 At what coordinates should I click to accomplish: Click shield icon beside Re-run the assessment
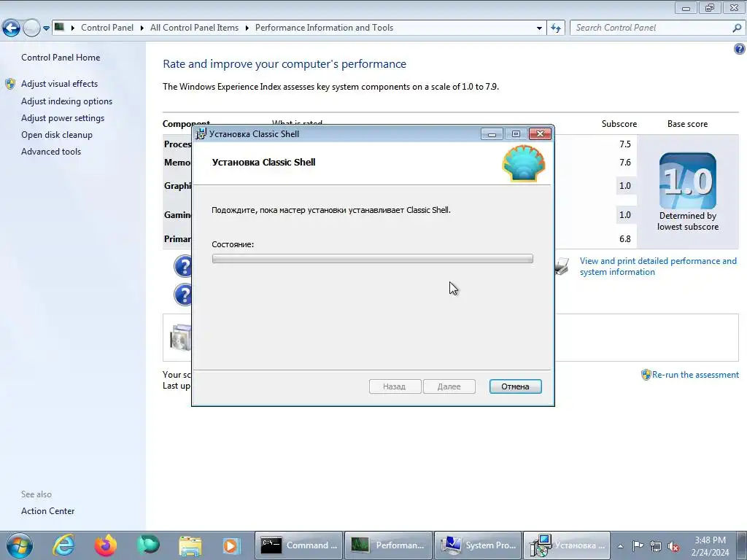646,375
